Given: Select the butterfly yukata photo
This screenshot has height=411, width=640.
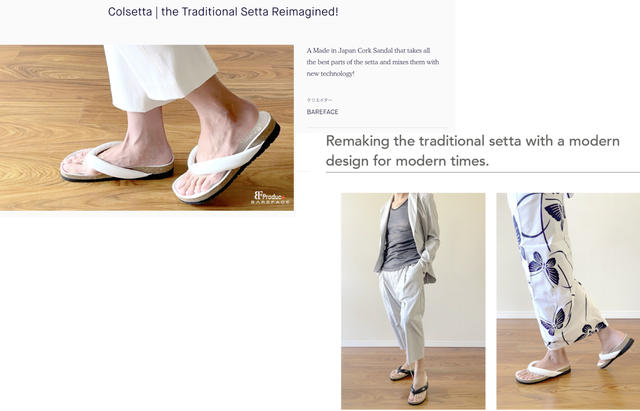Looking at the screenshot, I should pyautogui.click(x=568, y=301).
